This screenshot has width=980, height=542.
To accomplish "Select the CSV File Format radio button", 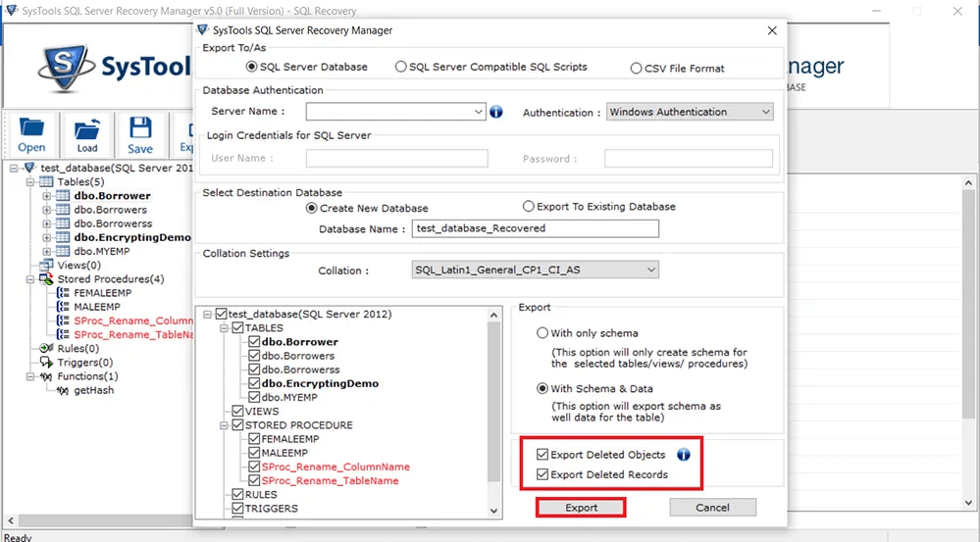I will [636, 68].
